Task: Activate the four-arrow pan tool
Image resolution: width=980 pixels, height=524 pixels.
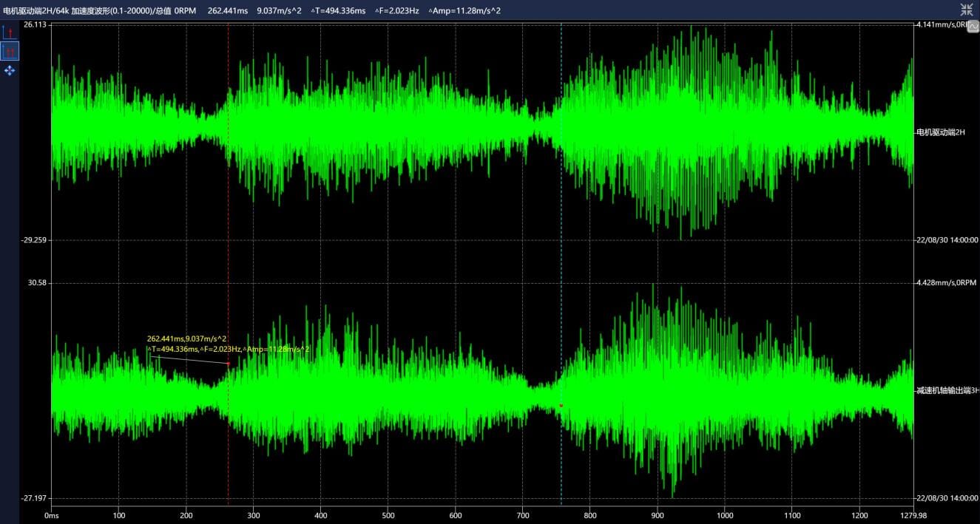Action: click(x=10, y=70)
